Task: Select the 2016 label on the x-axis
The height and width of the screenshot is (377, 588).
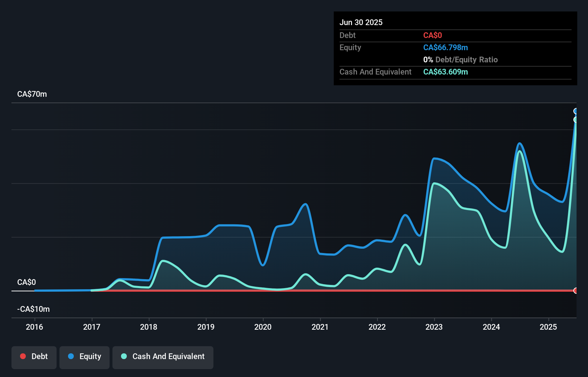Action: [34, 327]
